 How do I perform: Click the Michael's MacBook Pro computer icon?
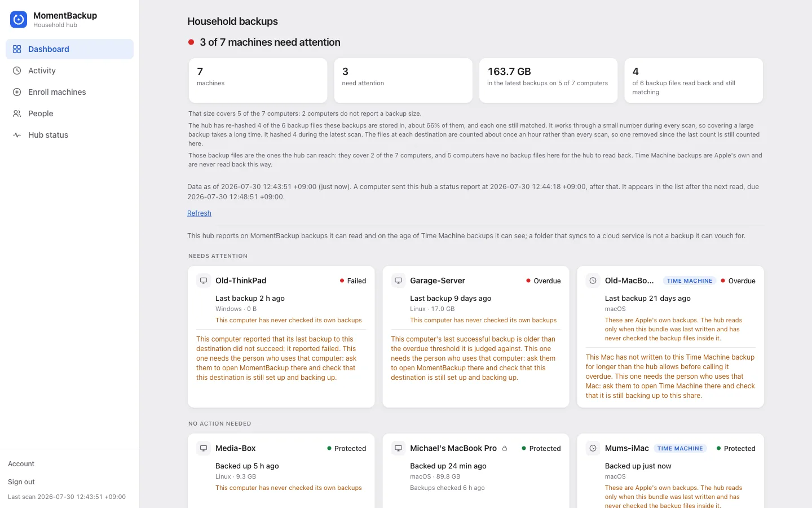(398, 448)
